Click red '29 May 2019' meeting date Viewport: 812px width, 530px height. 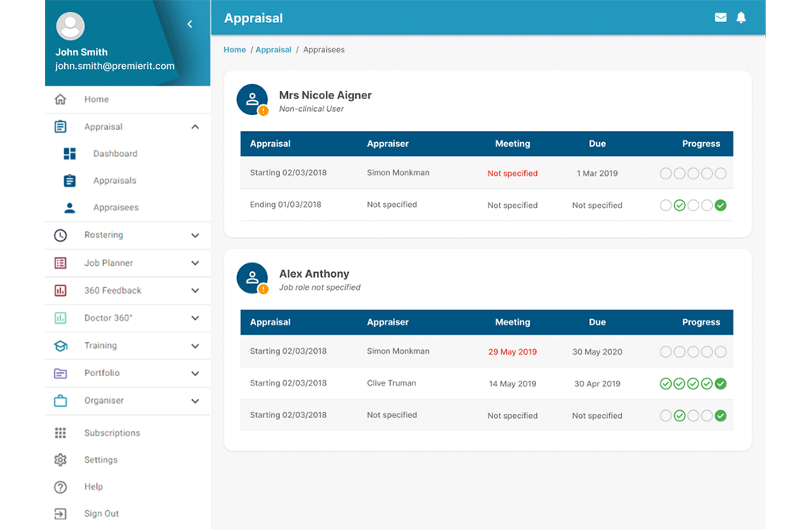pyautogui.click(x=512, y=351)
